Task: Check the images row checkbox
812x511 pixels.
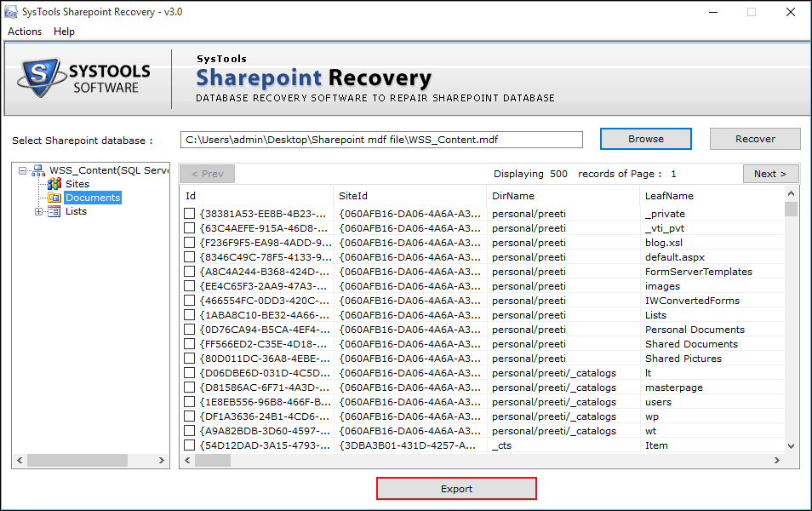Action: (x=190, y=286)
